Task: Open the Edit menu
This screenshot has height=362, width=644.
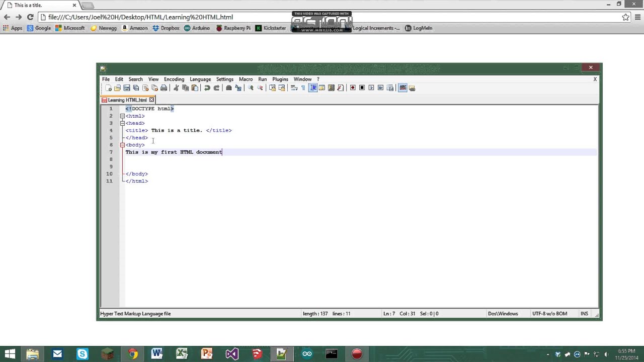Action: (119, 79)
